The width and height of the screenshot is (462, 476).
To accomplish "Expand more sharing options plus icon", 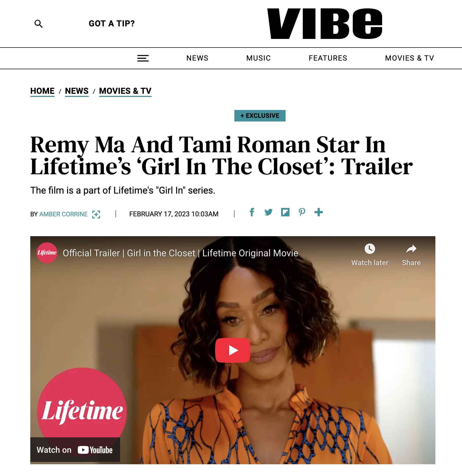I will click(319, 212).
